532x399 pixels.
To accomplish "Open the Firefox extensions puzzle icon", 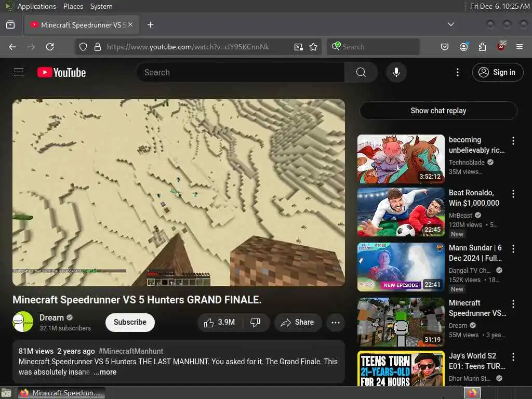I will [x=482, y=47].
